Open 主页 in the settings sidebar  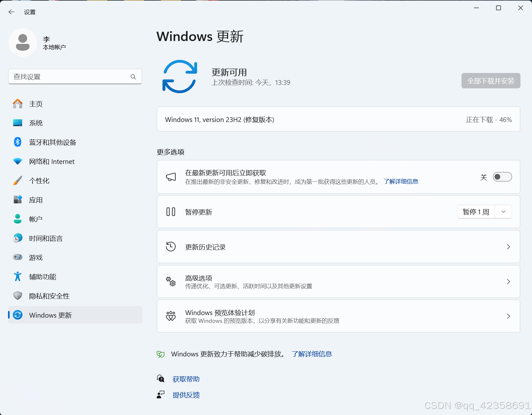coord(75,104)
